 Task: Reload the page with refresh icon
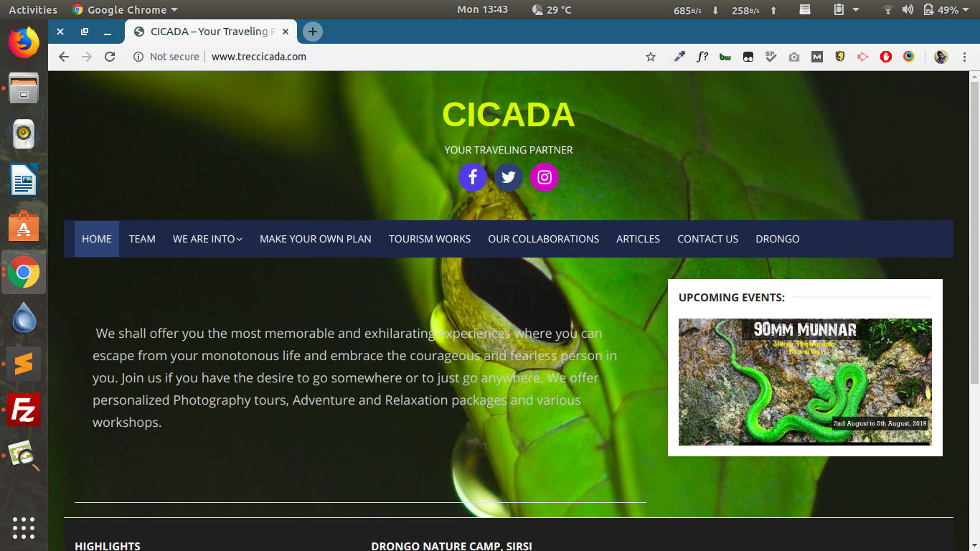click(110, 57)
